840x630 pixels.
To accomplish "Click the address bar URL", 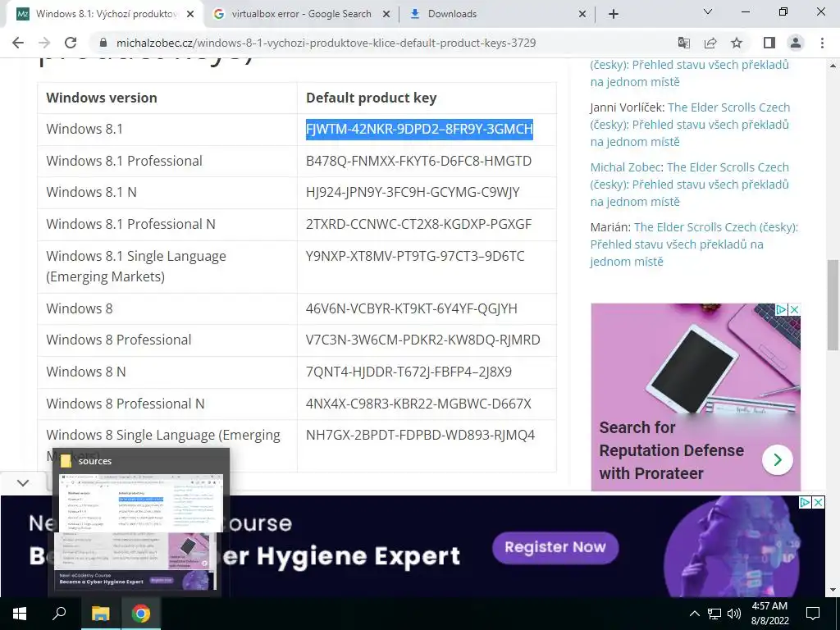I will tap(326, 43).
